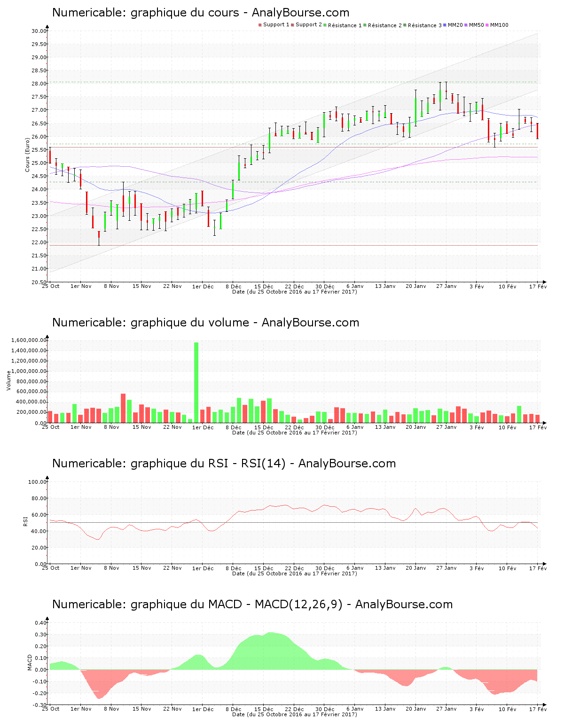Click the vertical 'RSI' axis label
This screenshot has height=728, width=564.
(x=25, y=521)
